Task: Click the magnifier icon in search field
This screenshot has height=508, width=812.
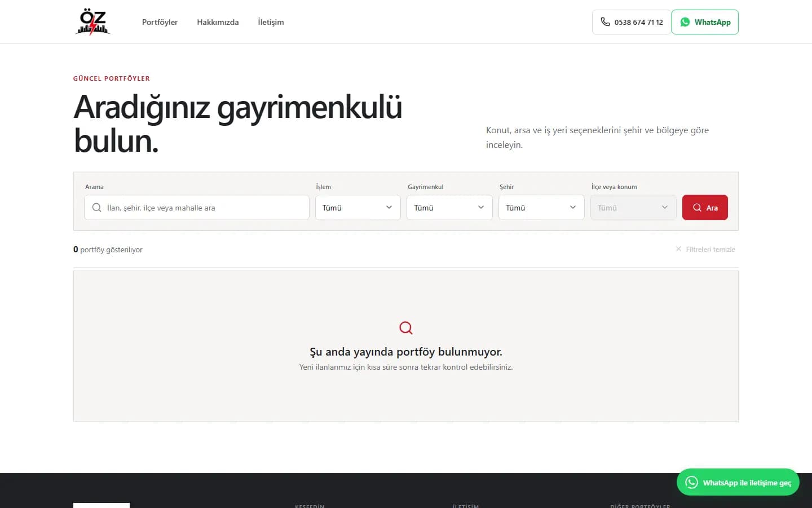Action: (x=97, y=208)
